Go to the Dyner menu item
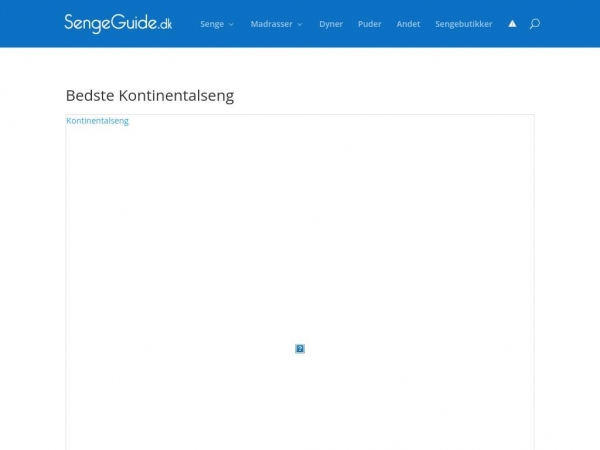This screenshot has width=600, height=450. coord(331,24)
